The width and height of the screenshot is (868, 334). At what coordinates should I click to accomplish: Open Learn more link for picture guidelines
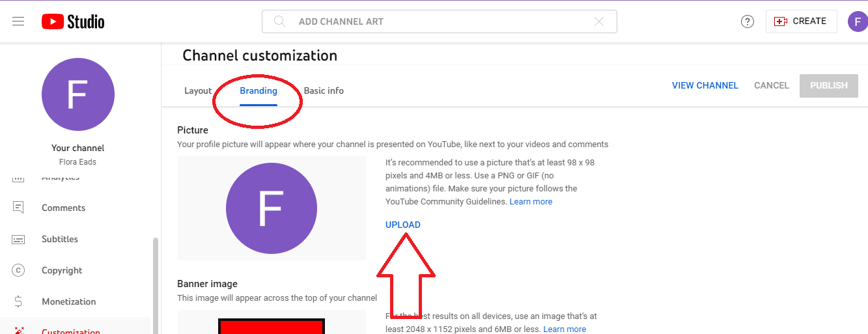click(x=531, y=202)
